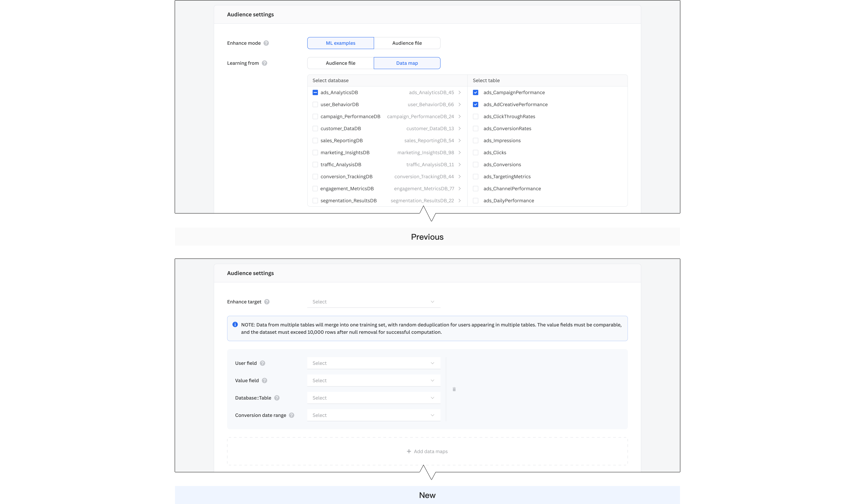Click help icon next to Enhance mode
Screen dimensions: 855x504
266,43
